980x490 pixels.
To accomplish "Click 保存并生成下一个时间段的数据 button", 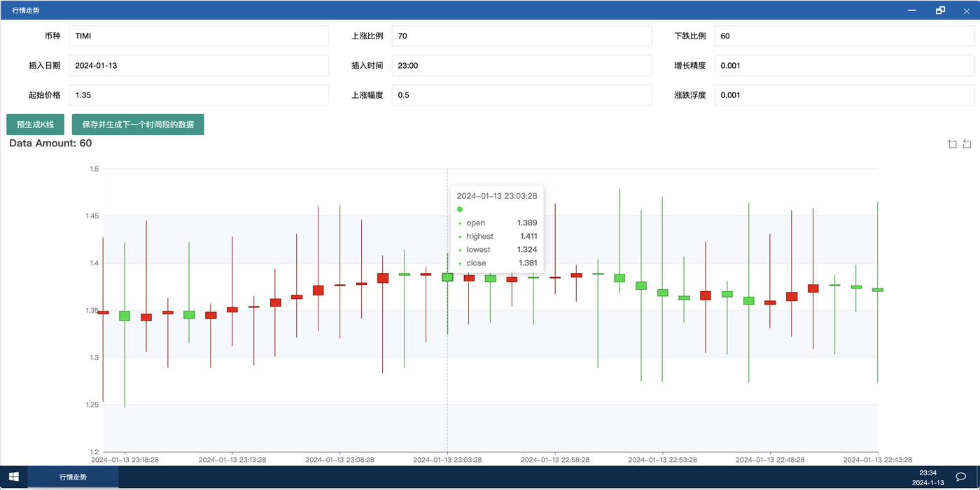I will point(138,125).
